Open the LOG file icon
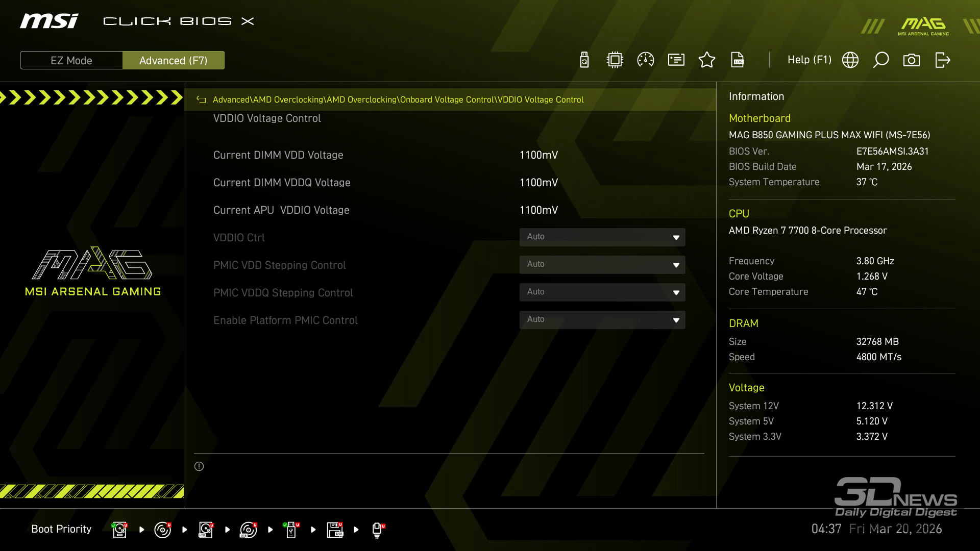The image size is (980, 551). (x=738, y=60)
